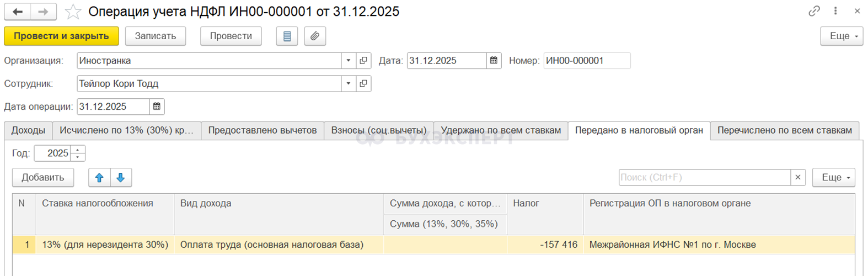Open the document movements report icon
868x276 pixels.
287,36
